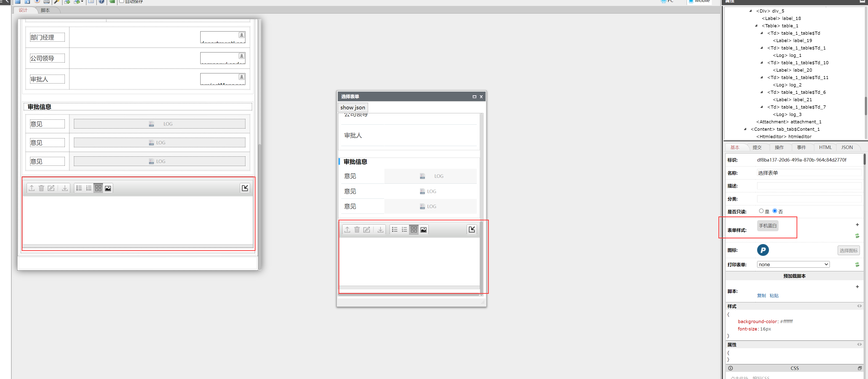
Task: Click image preview icon in dialog attachment toolbar
Action: pos(424,230)
